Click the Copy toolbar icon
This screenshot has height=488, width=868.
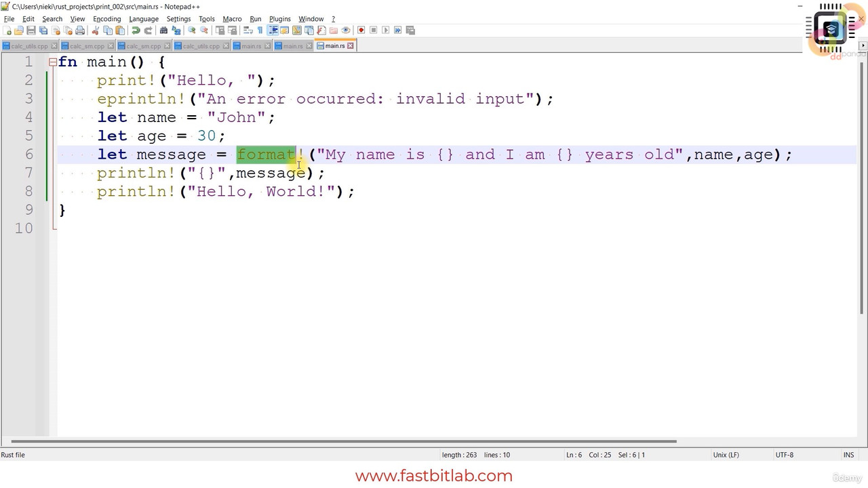(x=108, y=30)
